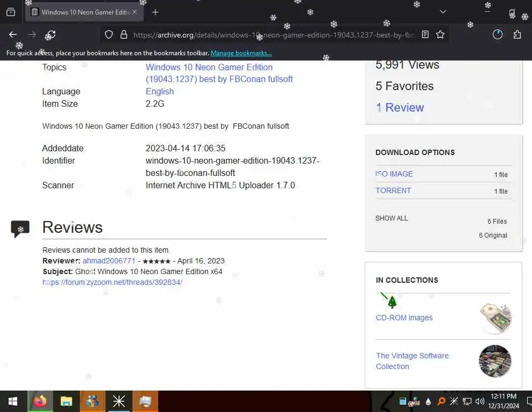Open the Windows Start menu
This screenshot has width=532, height=412.
tap(13, 401)
